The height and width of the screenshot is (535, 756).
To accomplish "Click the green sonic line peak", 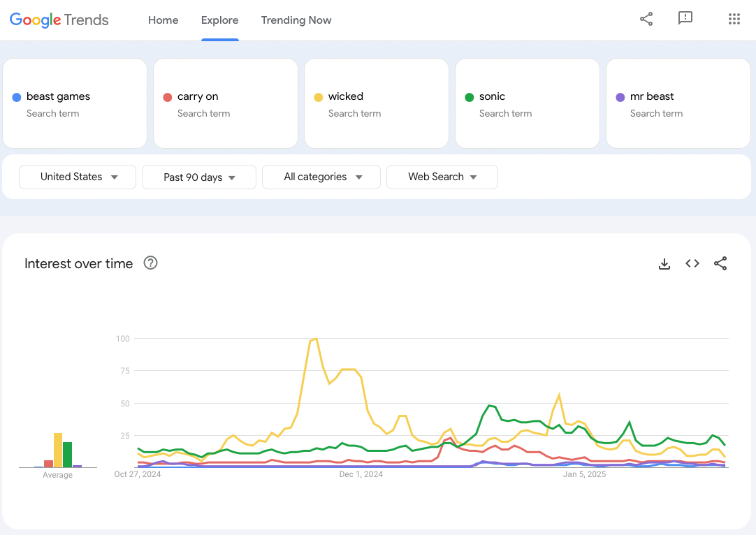I will (490, 406).
